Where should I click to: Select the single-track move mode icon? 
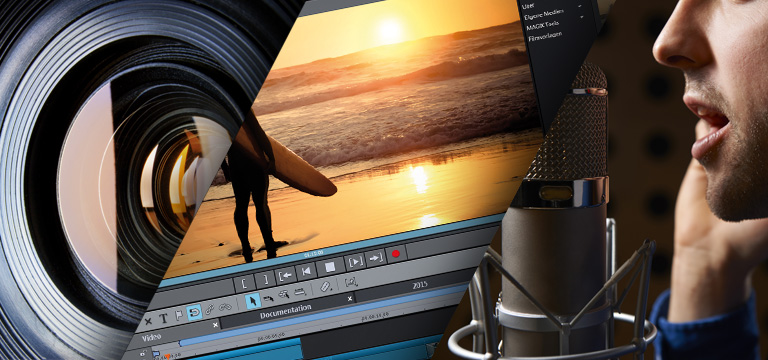click(268, 297)
